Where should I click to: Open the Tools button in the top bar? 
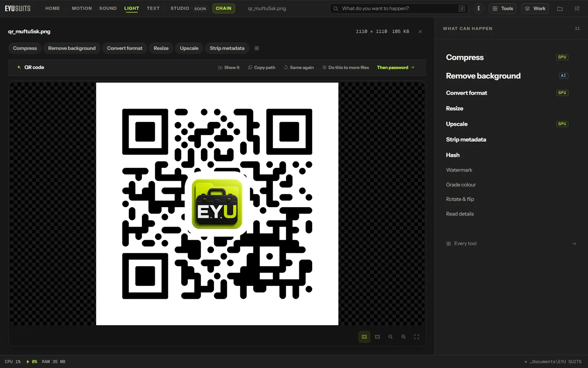pos(503,8)
